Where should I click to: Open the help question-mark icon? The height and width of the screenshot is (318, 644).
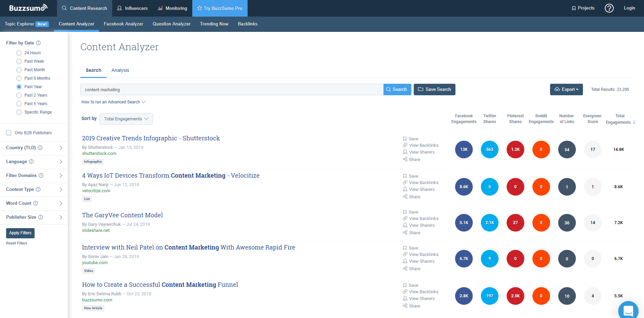[609, 8]
